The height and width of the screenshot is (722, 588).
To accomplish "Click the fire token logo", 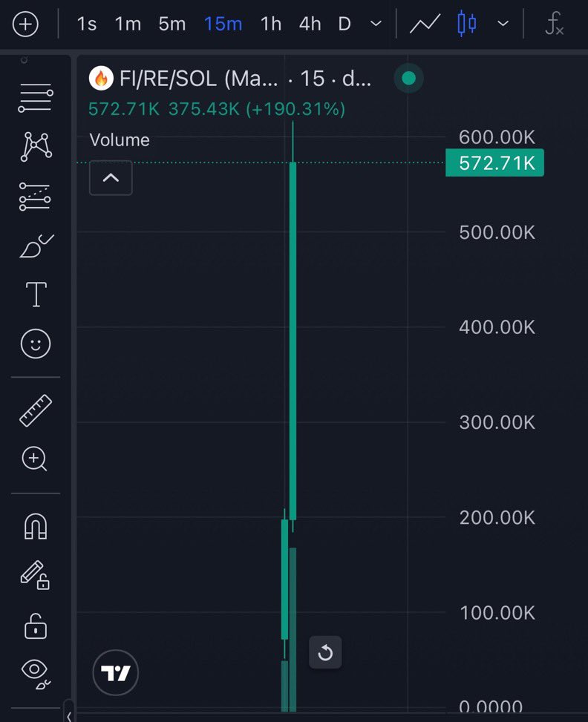I will pyautogui.click(x=101, y=78).
